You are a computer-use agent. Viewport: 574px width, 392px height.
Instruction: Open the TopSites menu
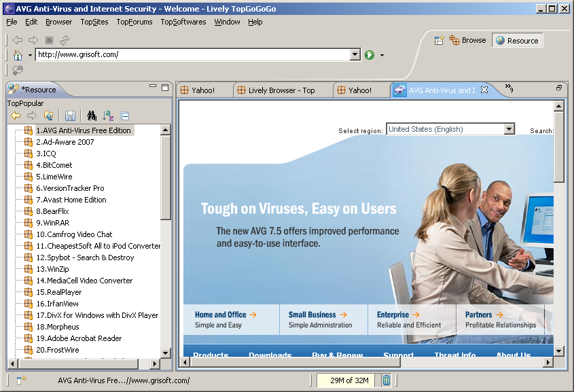coord(94,22)
